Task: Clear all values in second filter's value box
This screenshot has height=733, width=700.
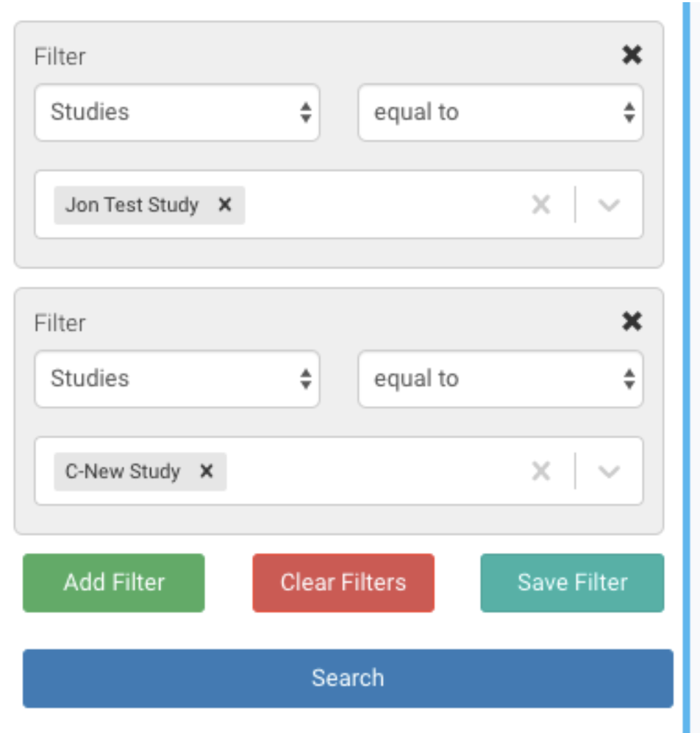Action: (541, 471)
